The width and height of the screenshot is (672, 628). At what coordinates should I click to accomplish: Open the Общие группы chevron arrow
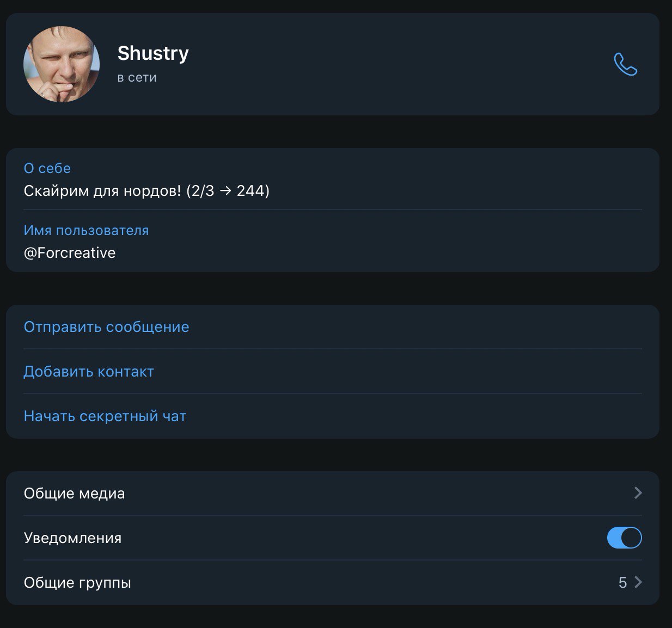pyautogui.click(x=638, y=582)
